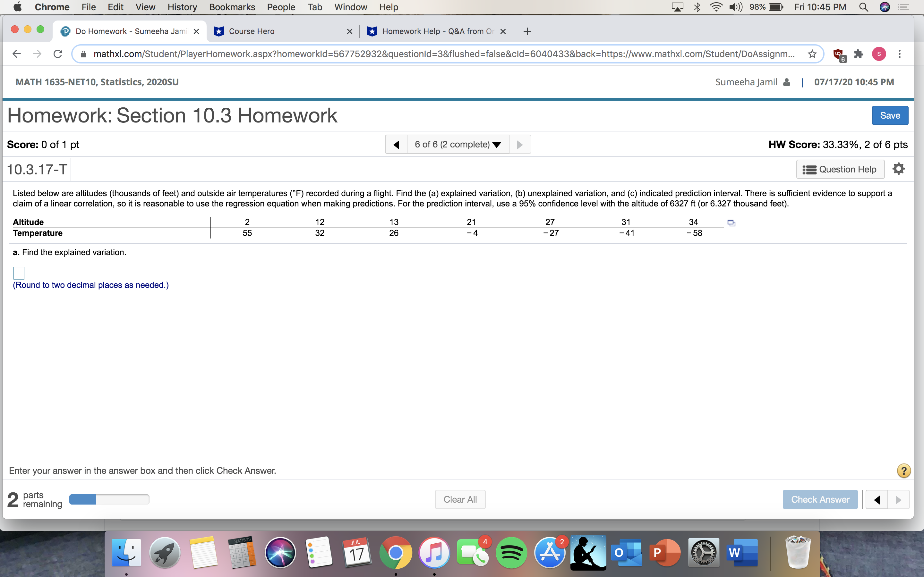
Task: Click the Chrome profile avatar S
Action: [878, 54]
